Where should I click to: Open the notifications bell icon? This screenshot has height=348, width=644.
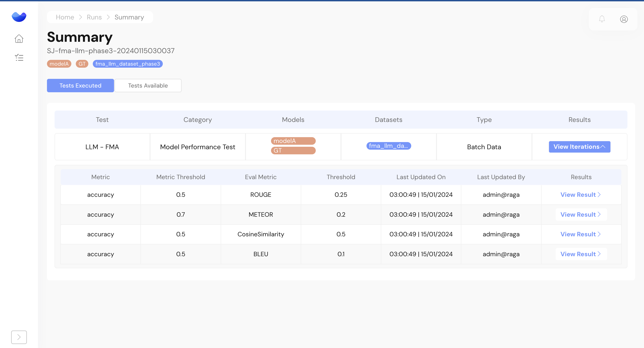coord(602,19)
